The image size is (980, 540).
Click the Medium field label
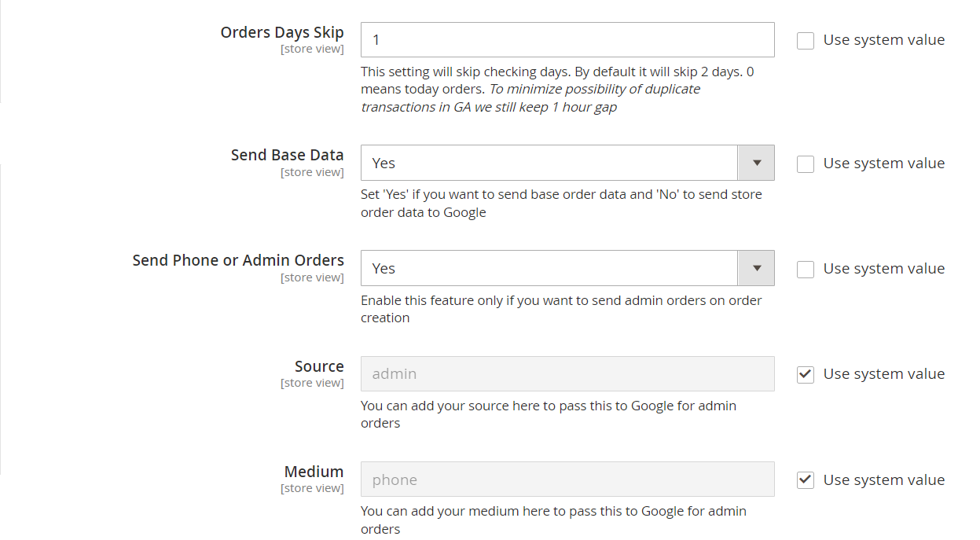pyautogui.click(x=314, y=472)
